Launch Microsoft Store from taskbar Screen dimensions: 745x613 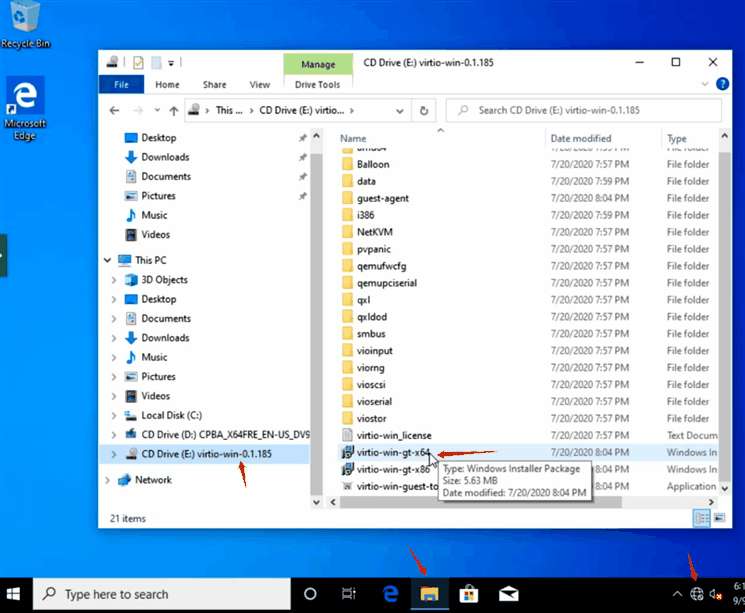tap(468, 594)
